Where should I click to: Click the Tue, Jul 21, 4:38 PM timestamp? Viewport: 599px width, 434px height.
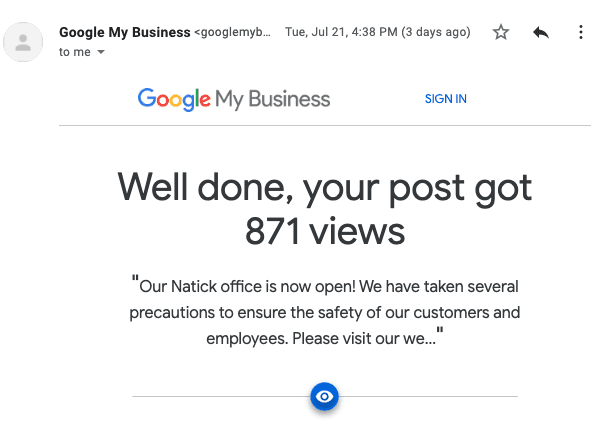point(341,32)
